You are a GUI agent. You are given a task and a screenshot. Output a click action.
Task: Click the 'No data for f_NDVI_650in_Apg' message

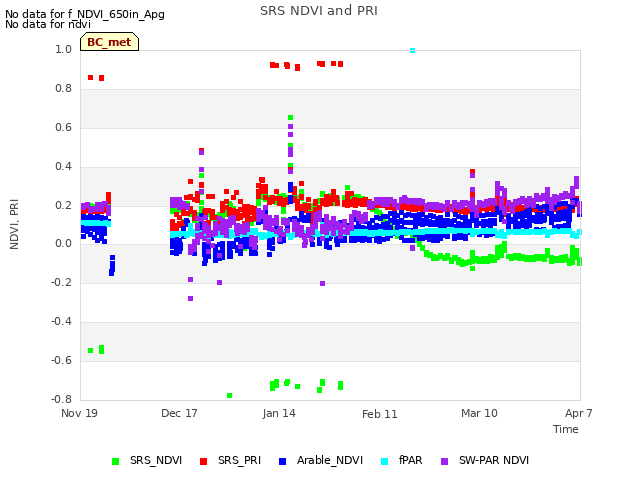point(85,14)
